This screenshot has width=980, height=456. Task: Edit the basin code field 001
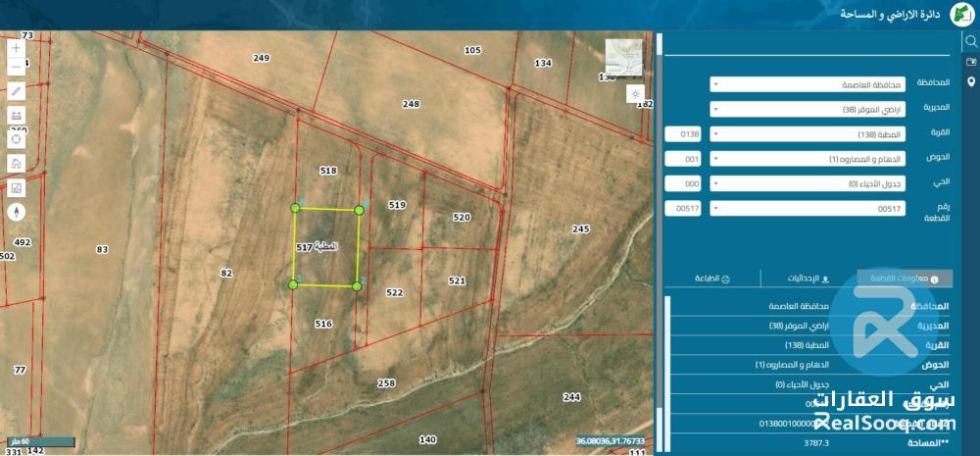click(683, 159)
